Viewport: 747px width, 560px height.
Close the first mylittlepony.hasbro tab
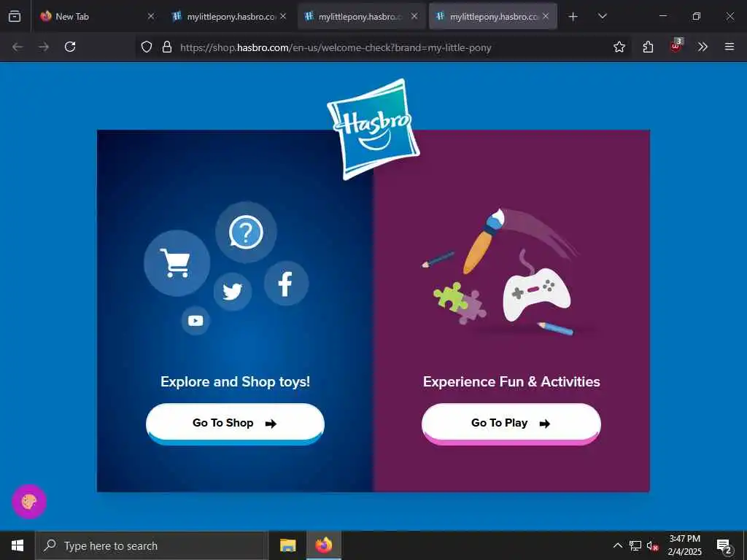(283, 16)
